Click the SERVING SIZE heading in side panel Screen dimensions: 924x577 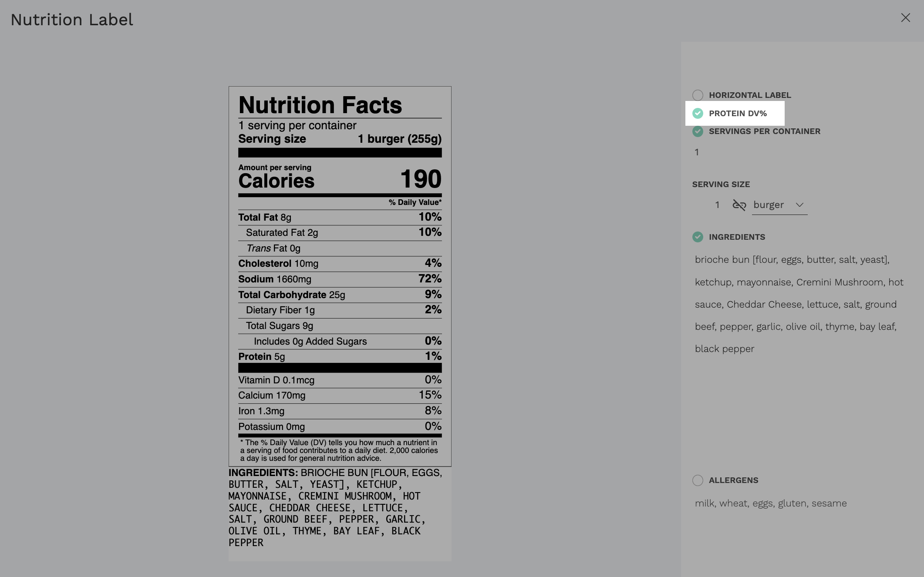pyautogui.click(x=721, y=185)
